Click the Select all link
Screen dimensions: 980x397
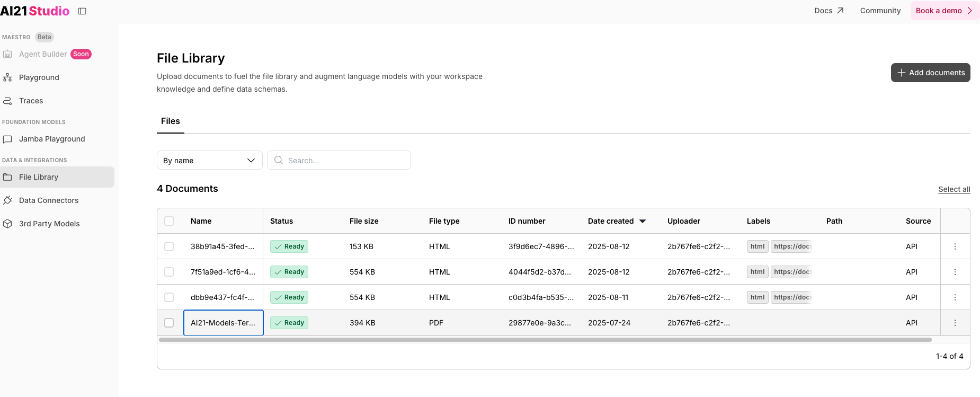tap(954, 189)
